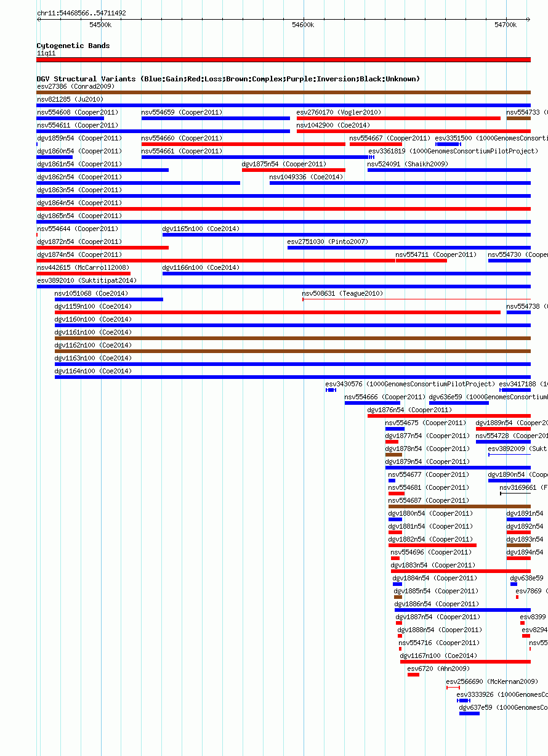
Task: Click dgv1865n54 (Cooper2011) label
Action: [x=79, y=216]
